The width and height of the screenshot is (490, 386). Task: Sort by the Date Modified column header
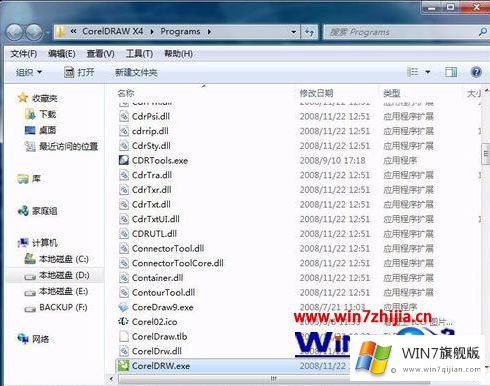[316, 93]
